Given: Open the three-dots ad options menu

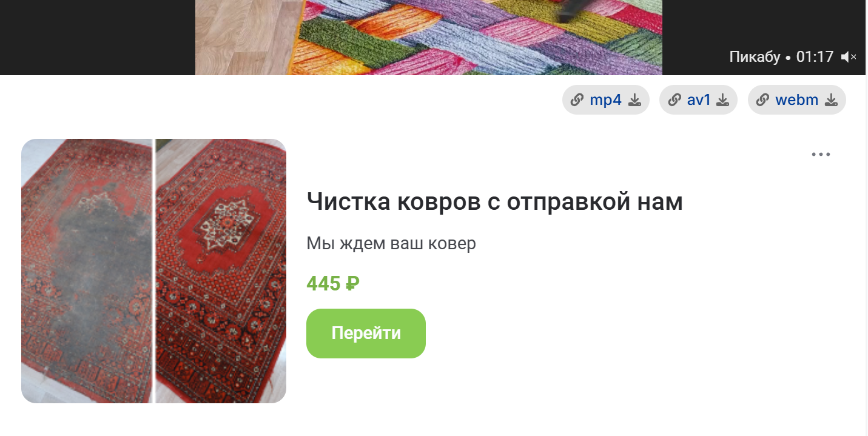Looking at the screenshot, I should (821, 154).
